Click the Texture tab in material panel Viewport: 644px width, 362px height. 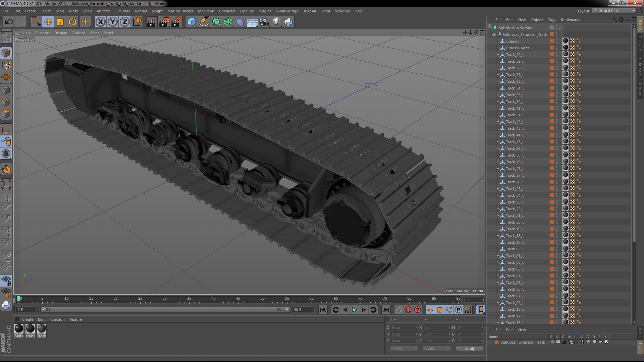pos(75,319)
